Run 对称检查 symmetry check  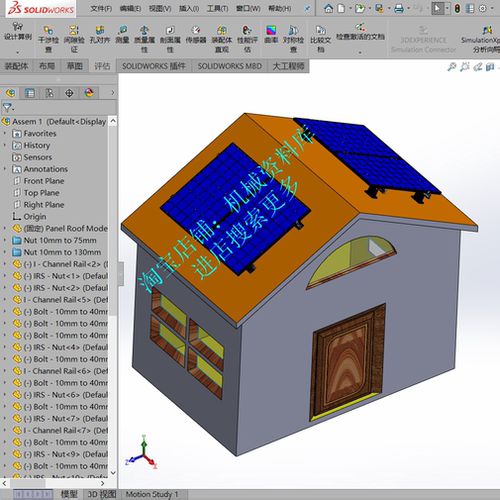pos(293,40)
